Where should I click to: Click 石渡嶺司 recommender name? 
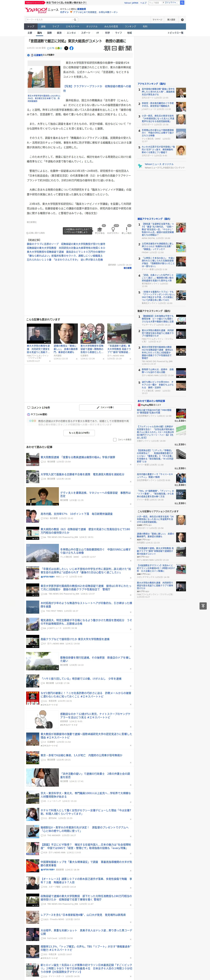tap(38, 55)
